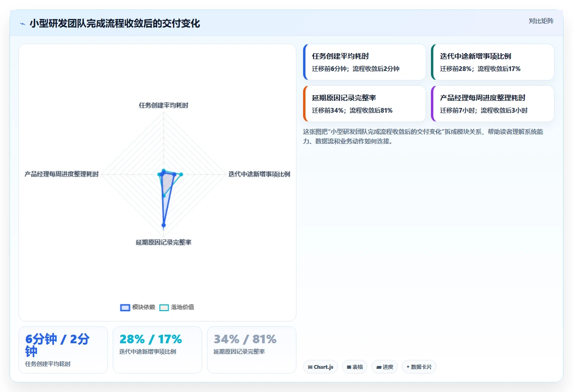Click the 6分钟 / 2分钟 stat value
Viewport: 573px width, 392px height.
point(57,345)
